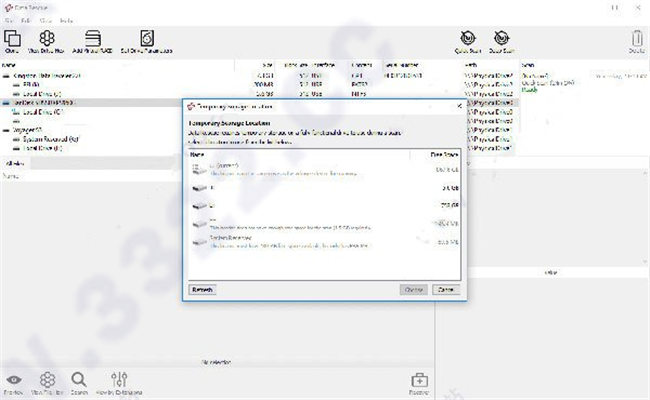This screenshot has height=400, width=650.
Task: Open the Help menu
Action: pyautogui.click(x=66, y=20)
